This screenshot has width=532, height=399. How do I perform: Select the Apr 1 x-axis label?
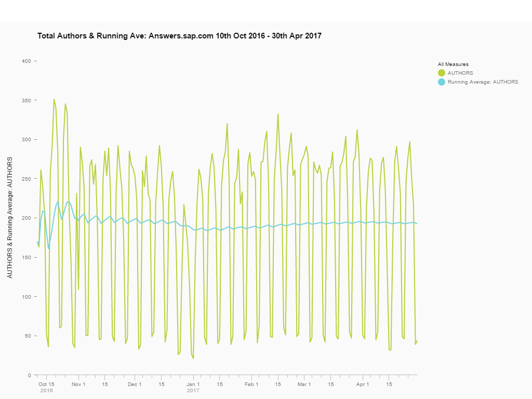[363, 384]
